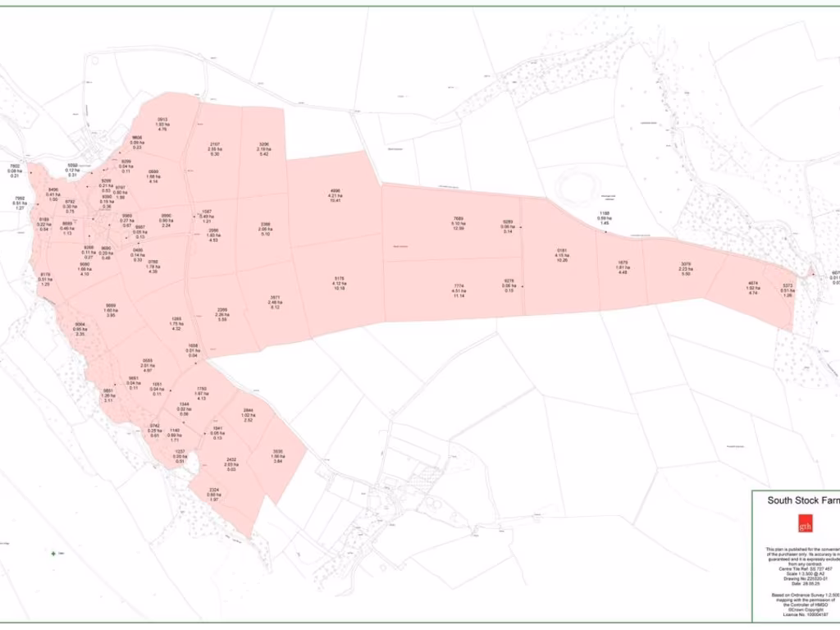Select field parcel 7689 labeled 5.10 ha

point(459,224)
